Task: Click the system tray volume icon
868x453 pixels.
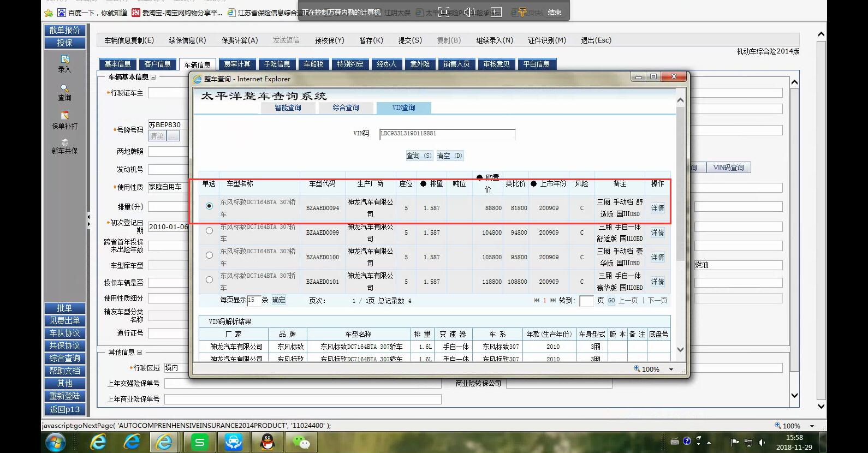Action: pyautogui.click(x=762, y=442)
